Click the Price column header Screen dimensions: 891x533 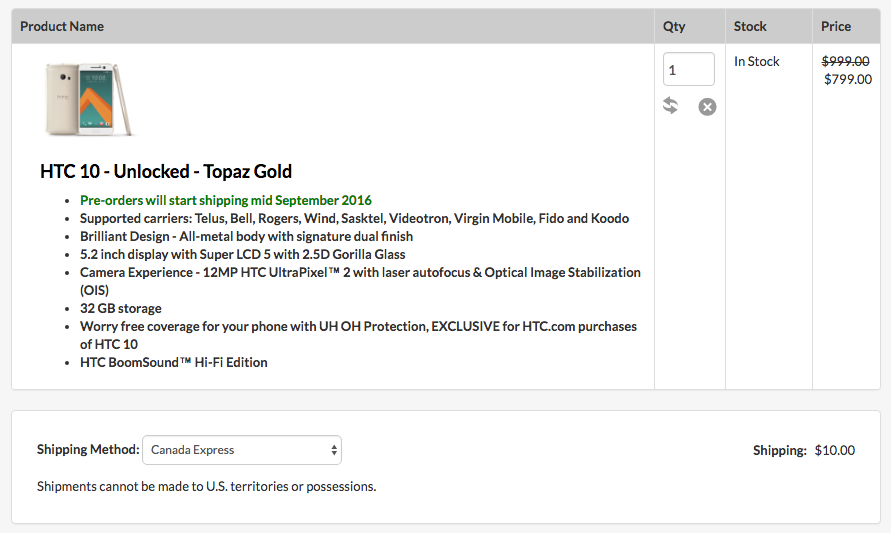836,27
